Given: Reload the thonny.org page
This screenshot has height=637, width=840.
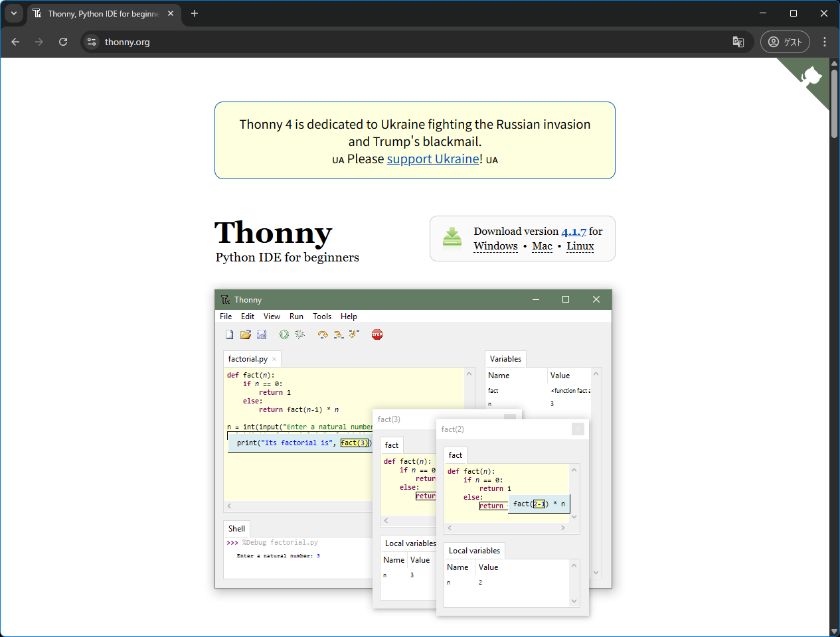Looking at the screenshot, I should (x=63, y=42).
